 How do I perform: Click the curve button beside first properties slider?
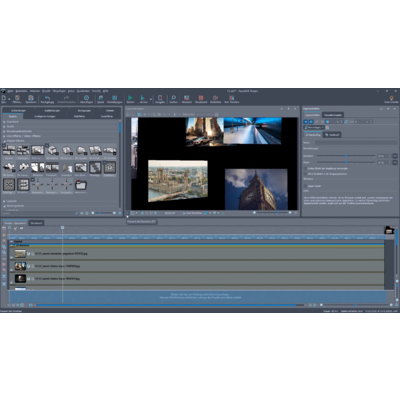pos(395,156)
